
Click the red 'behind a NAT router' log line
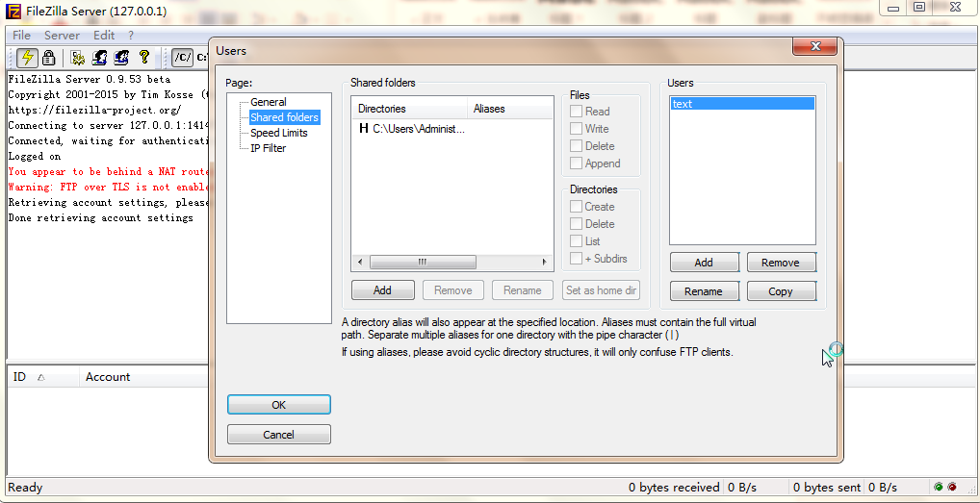click(x=108, y=171)
